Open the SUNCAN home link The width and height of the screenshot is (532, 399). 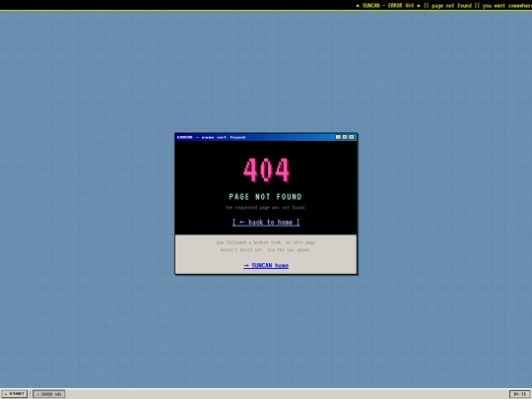coord(266,265)
